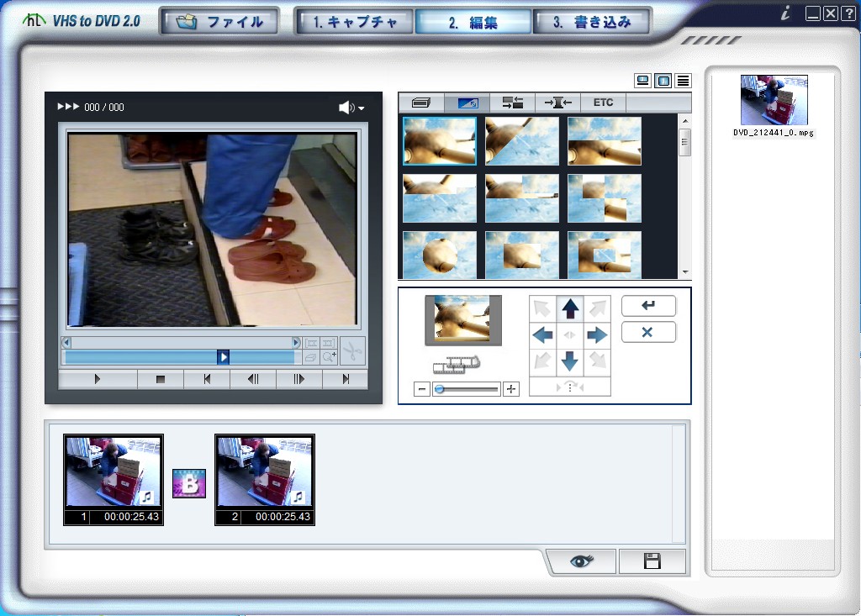Viewport: 861px width, 616px height.
Task: Choose the diagonal wipe transition thumbnail
Action: 521,141
